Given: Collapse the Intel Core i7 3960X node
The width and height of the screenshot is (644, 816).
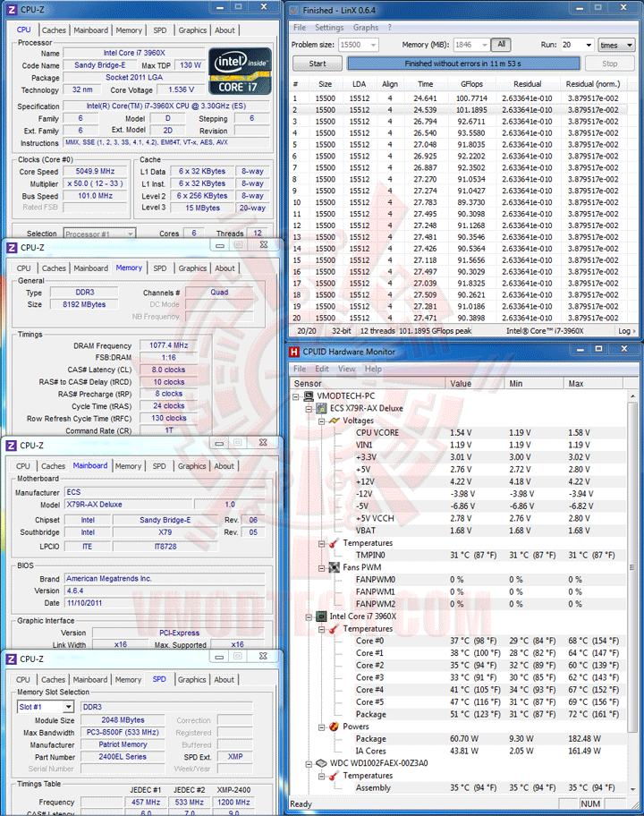Looking at the screenshot, I should click(x=309, y=616).
